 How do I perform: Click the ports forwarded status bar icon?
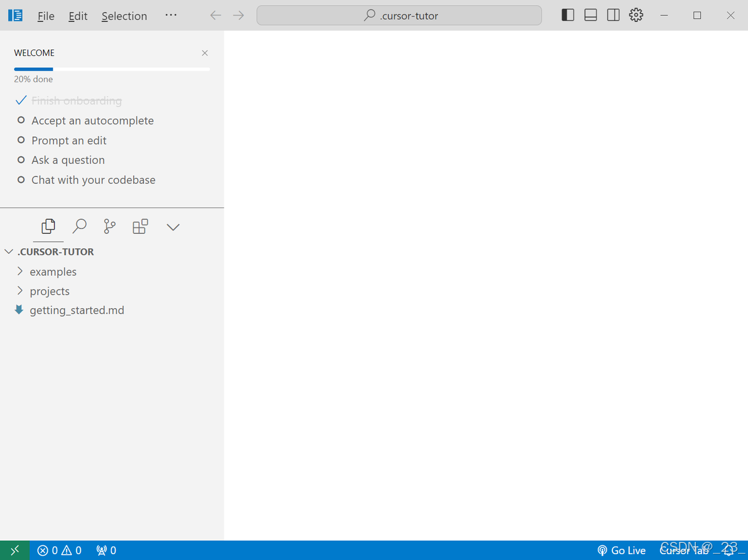pos(106,550)
